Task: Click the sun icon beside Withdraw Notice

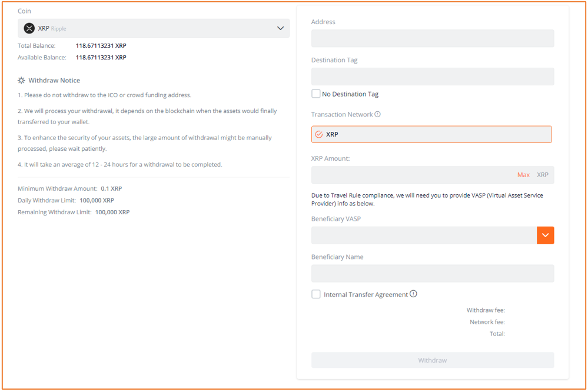Action: 21,80
